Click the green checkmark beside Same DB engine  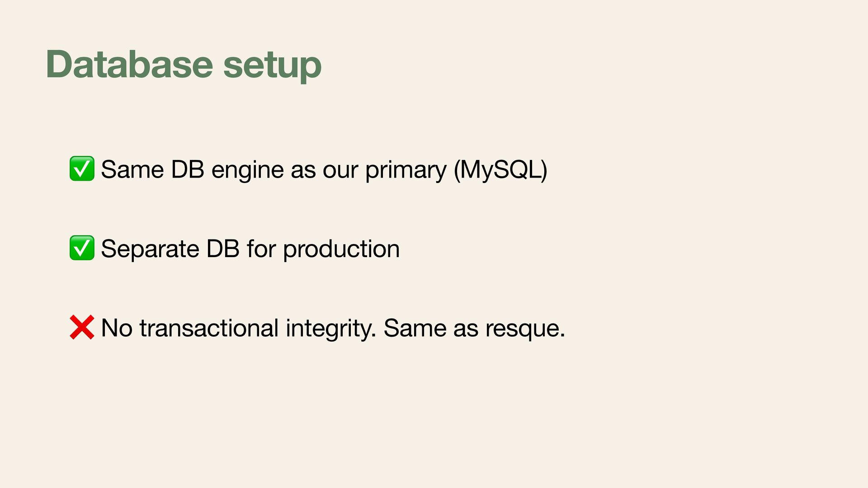pyautogui.click(x=82, y=169)
